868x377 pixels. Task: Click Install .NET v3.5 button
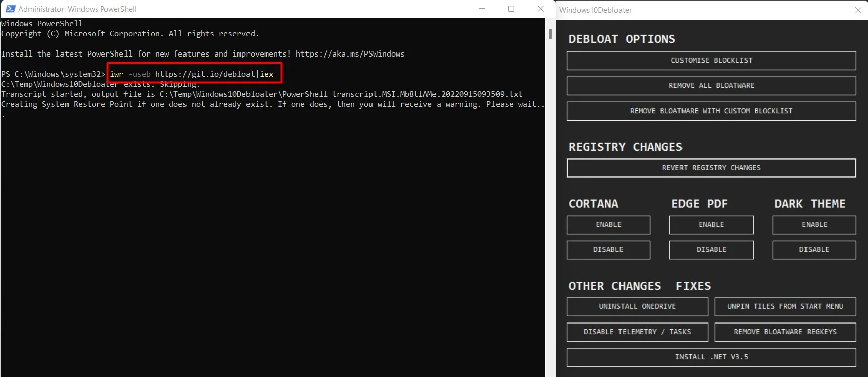tap(711, 357)
